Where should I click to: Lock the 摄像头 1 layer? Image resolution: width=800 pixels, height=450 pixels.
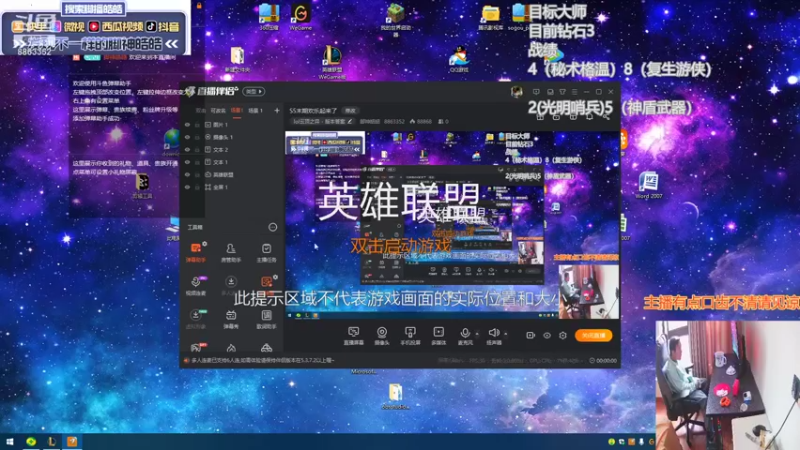pyautogui.click(x=197, y=137)
